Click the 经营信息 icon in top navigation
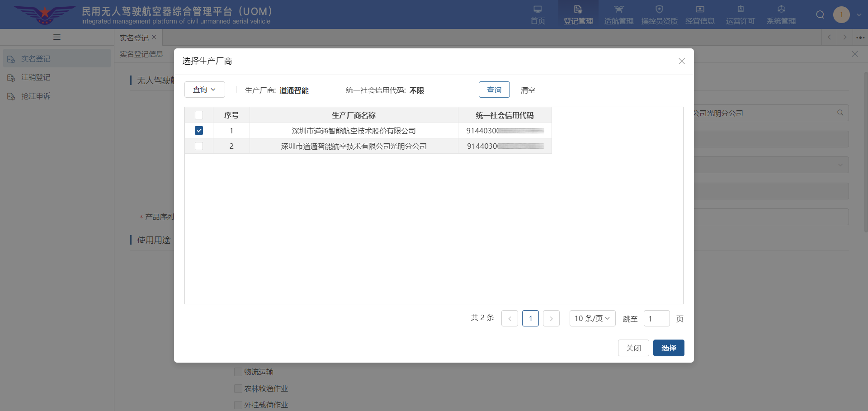The height and width of the screenshot is (411, 868). [x=700, y=9]
